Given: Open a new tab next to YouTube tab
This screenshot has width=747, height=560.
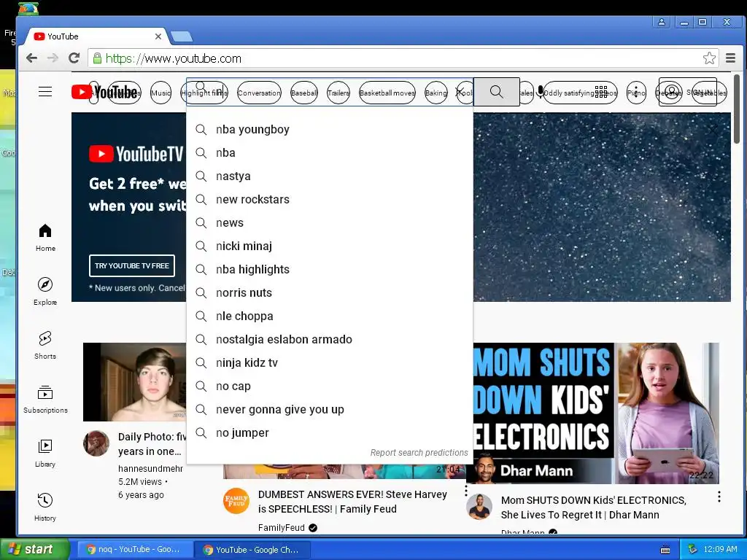Looking at the screenshot, I should click(182, 36).
